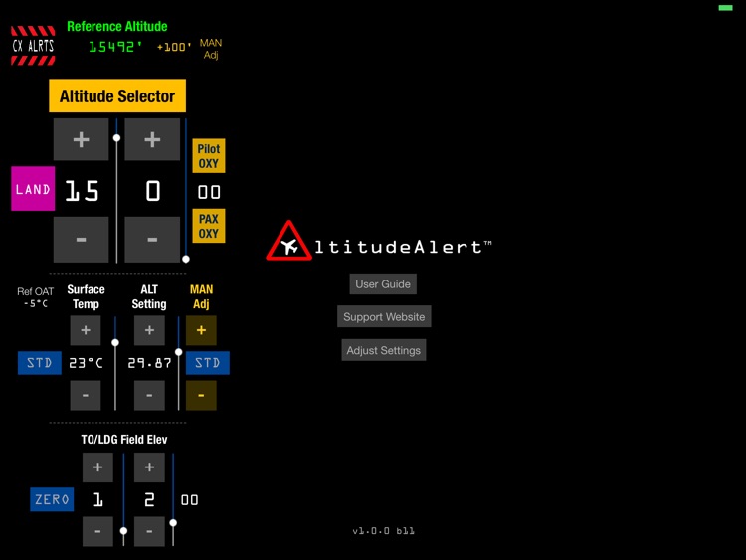Click the altitude thousands slider knob
Image resolution: width=746 pixels, height=560 pixels.
click(116, 138)
